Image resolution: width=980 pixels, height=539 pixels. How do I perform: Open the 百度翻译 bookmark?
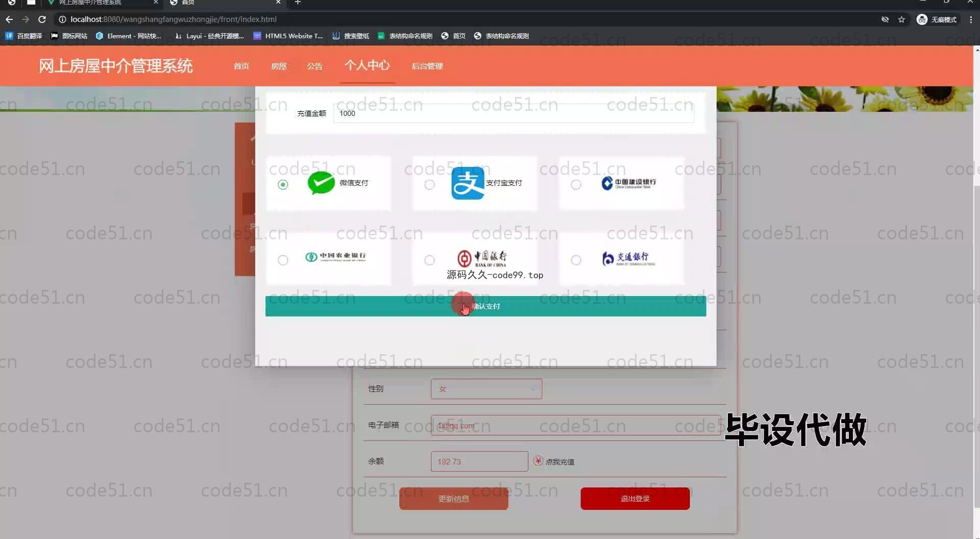[23, 36]
